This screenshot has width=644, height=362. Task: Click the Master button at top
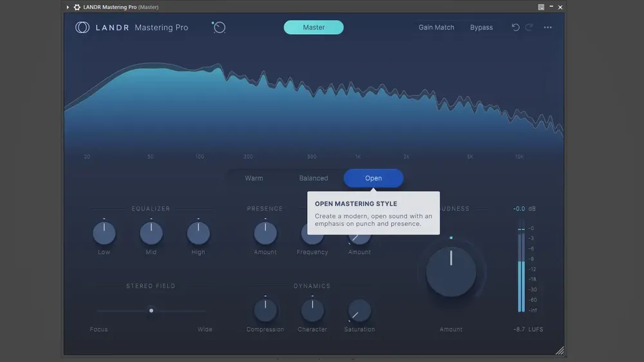pos(314,28)
